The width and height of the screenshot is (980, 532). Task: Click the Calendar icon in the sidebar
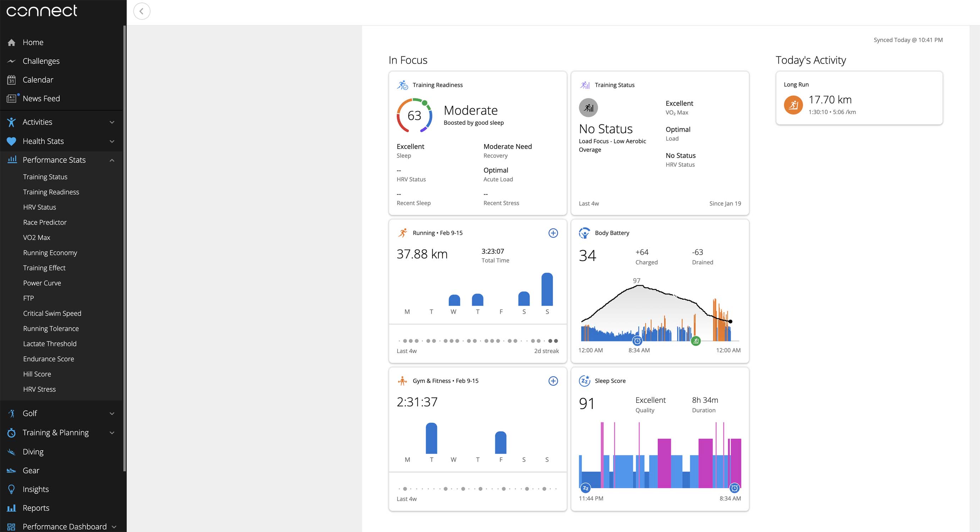pos(11,80)
